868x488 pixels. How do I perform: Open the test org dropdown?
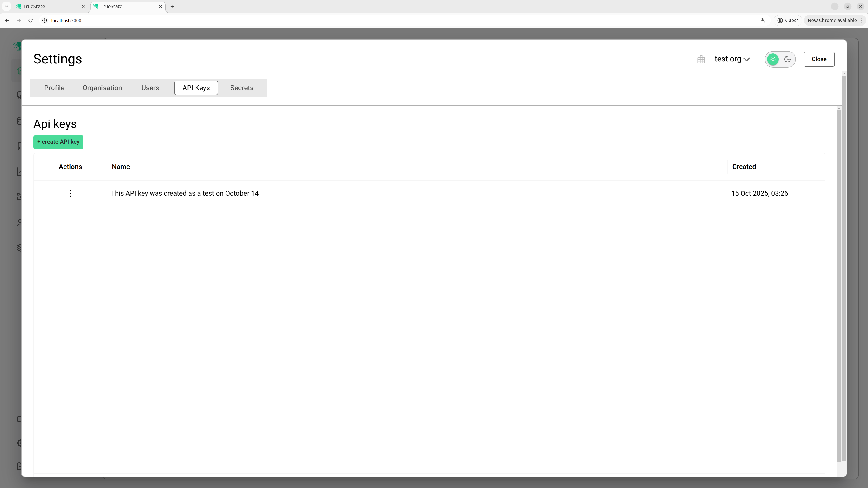click(x=732, y=59)
